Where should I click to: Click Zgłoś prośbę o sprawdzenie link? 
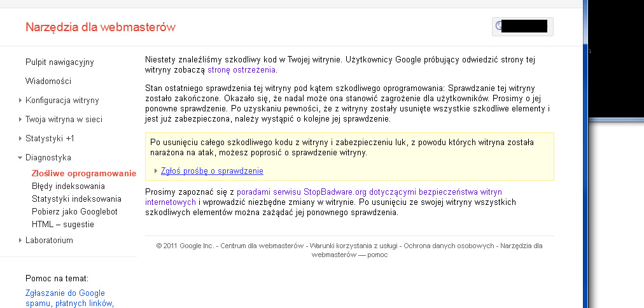click(212, 171)
